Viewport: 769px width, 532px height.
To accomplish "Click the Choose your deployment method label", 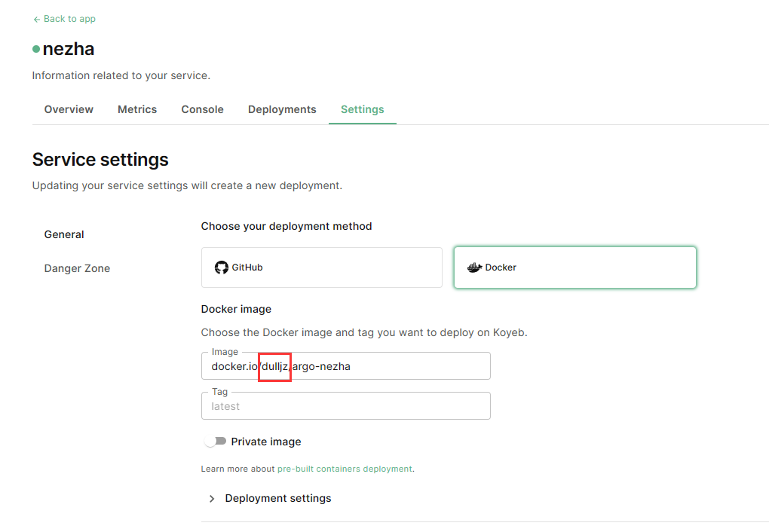I will coord(286,226).
